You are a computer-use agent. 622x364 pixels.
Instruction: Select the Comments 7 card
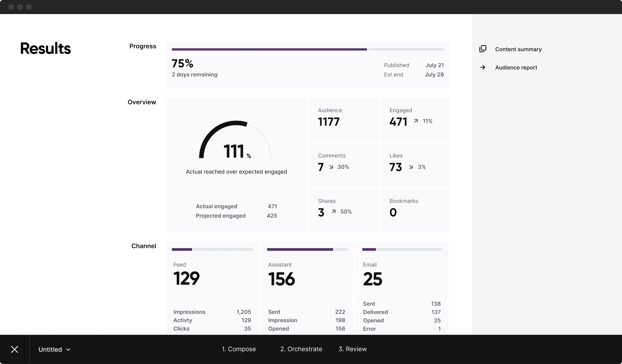click(x=343, y=165)
